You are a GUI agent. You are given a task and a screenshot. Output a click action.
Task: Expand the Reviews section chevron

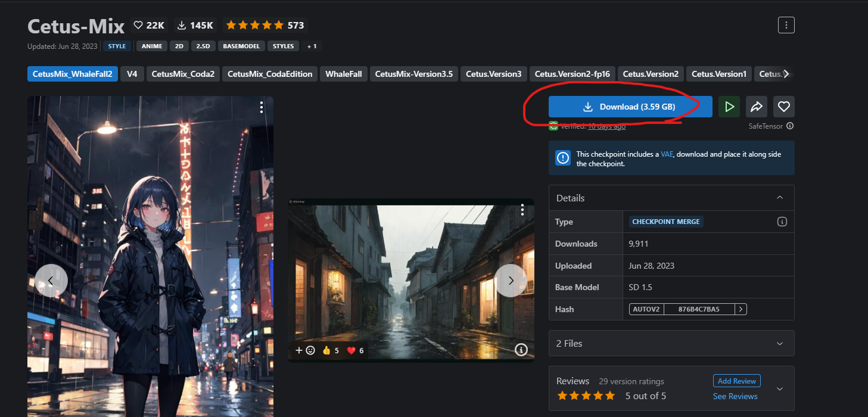780,389
